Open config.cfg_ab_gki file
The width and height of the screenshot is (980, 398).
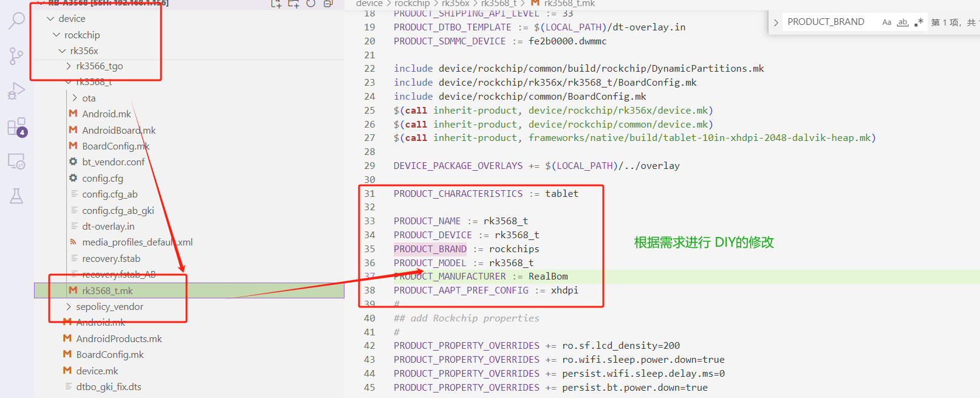(118, 210)
